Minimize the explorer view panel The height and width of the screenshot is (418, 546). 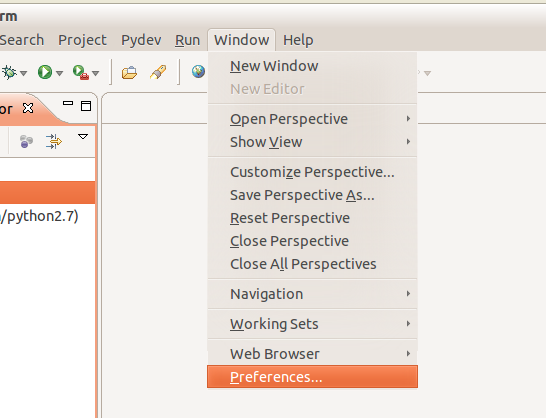[68, 103]
